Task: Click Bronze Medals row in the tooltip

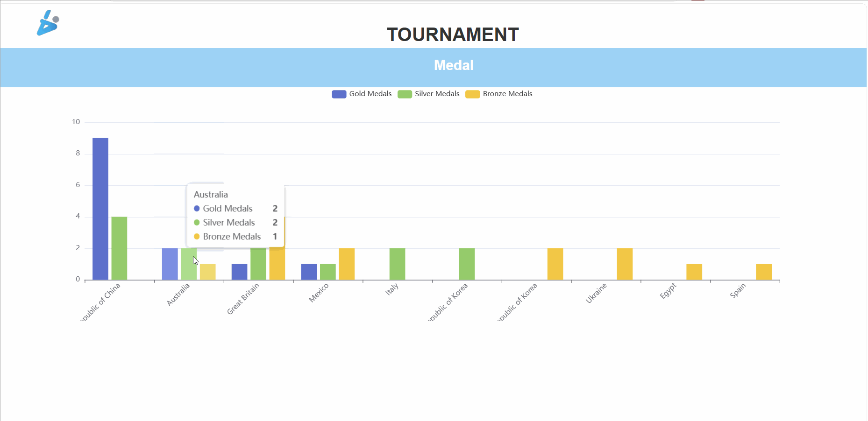Action: point(236,237)
